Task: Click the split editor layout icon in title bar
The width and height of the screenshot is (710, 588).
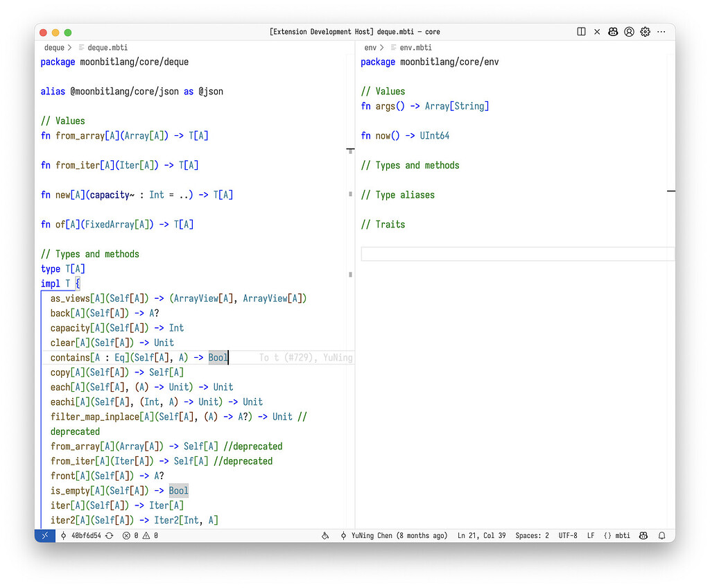Action: (581, 32)
